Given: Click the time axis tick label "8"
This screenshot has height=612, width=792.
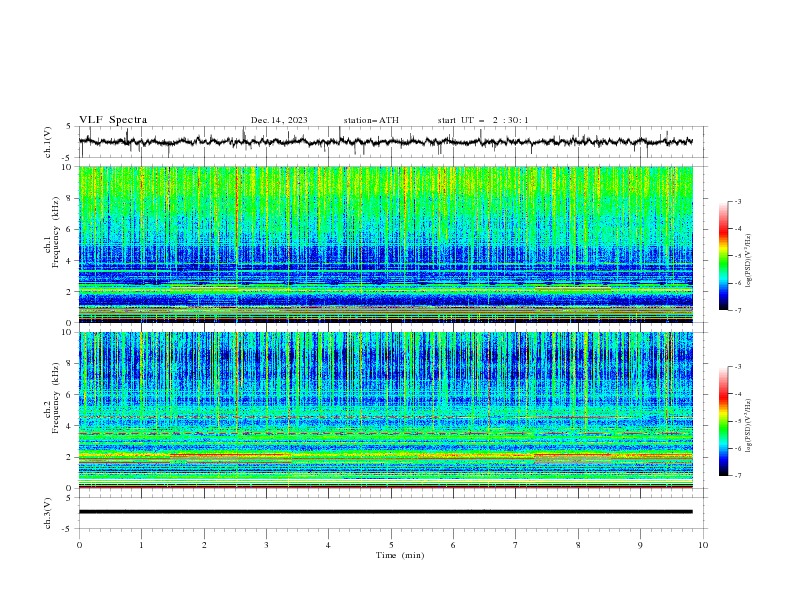Looking at the screenshot, I should pyautogui.click(x=578, y=545).
